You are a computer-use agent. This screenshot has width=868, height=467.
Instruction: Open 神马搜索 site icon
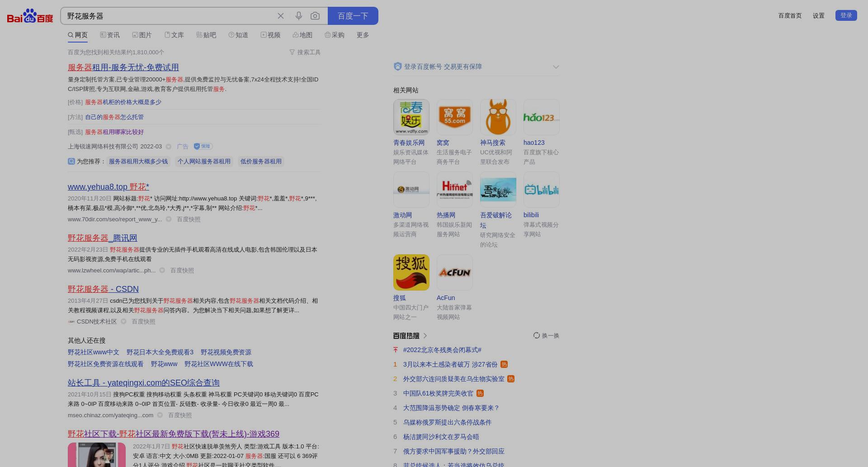pyautogui.click(x=498, y=117)
